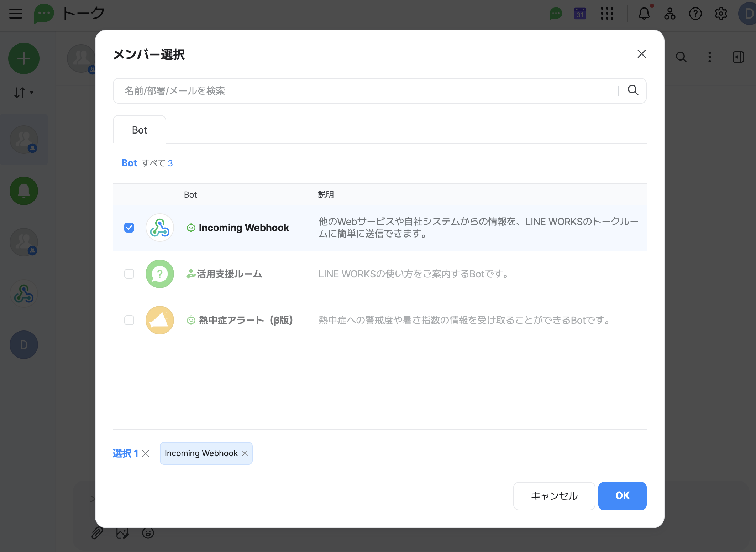This screenshot has width=756, height=552.
Task: Open the contacts icon in top bar
Action: pos(670,14)
